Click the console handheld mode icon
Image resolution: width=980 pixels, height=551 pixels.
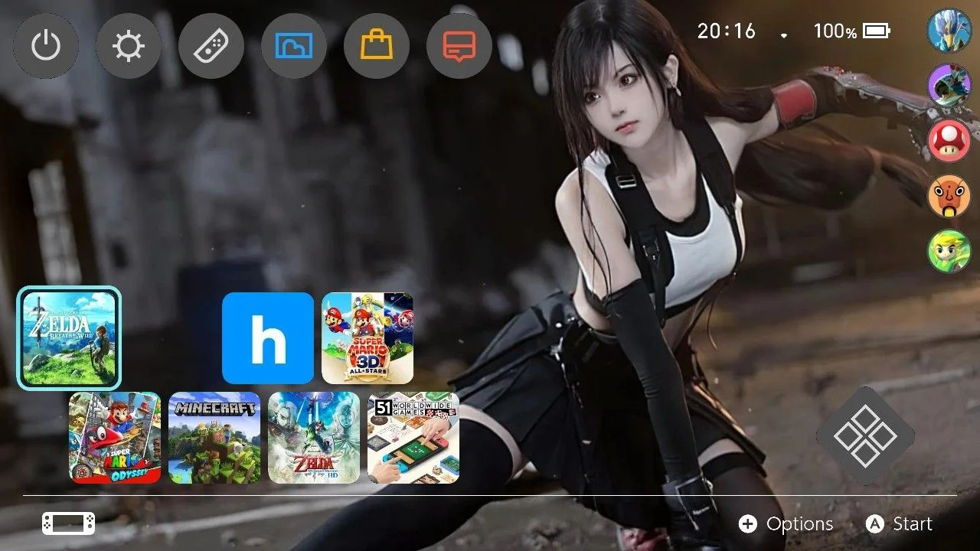coord(69,523)
